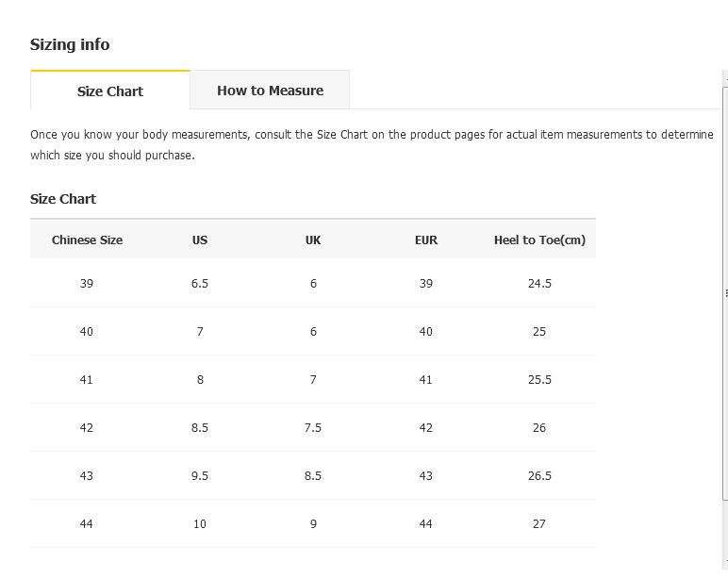The width and height of the screenshot is (728, 579).
Task: Click the Sizing info heading
Action: pos(70,44)
